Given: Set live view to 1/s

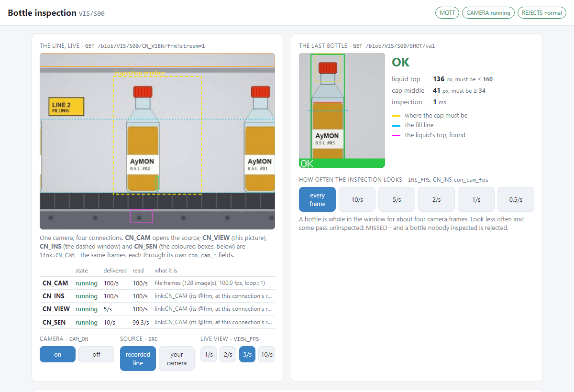Looking at the screenshot, I should (x=209, y=354).
